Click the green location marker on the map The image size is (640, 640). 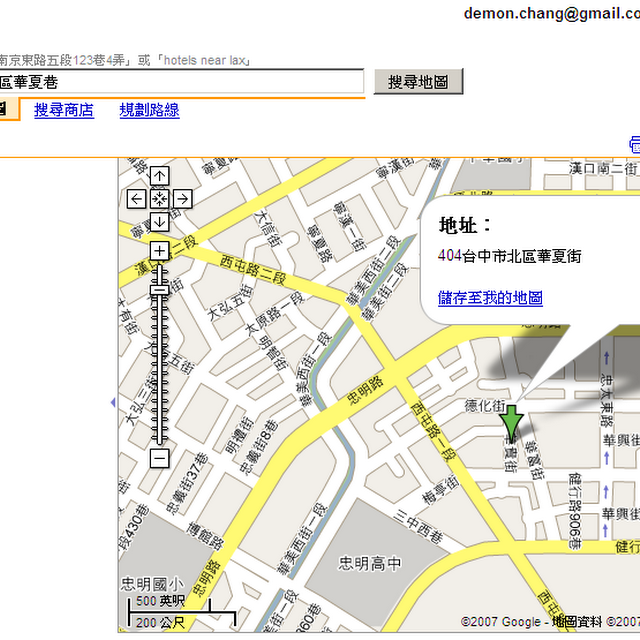click(x=511, y=423)
